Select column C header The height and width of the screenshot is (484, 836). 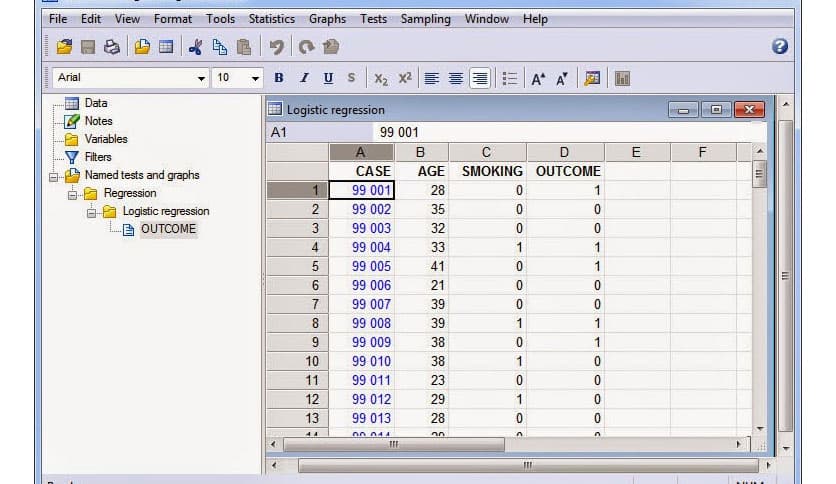pyautogui.click(x=486, y=152)
